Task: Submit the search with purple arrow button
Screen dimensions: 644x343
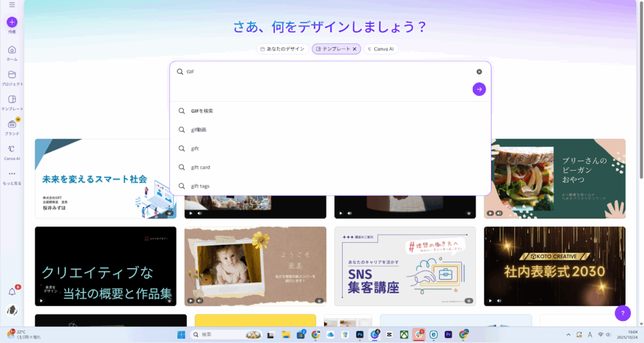Action: [479, 89]
